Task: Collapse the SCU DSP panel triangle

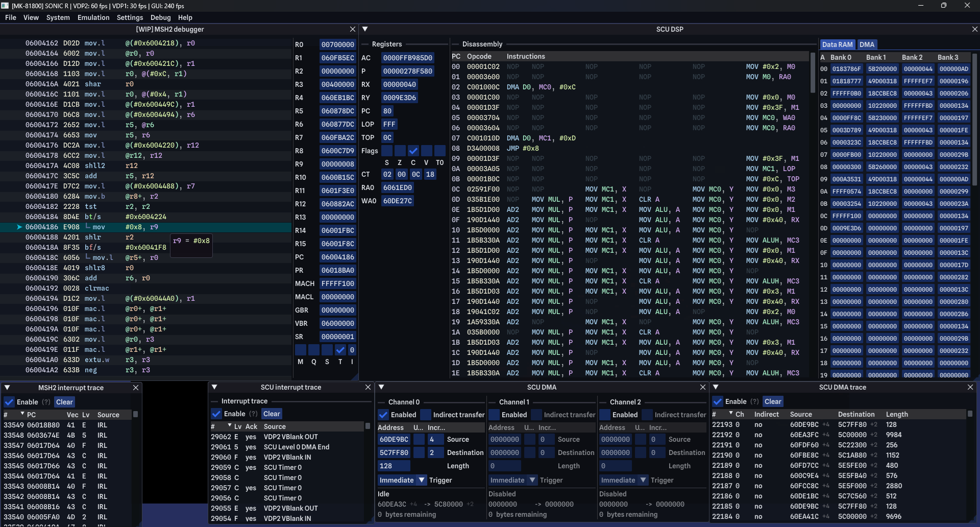Action: click(x=365, y=29)
